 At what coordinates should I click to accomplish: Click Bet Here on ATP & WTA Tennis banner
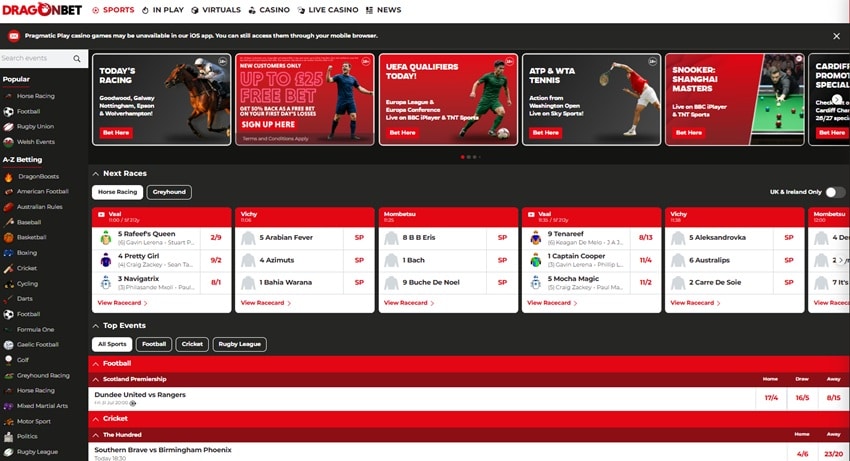[545, 132]
